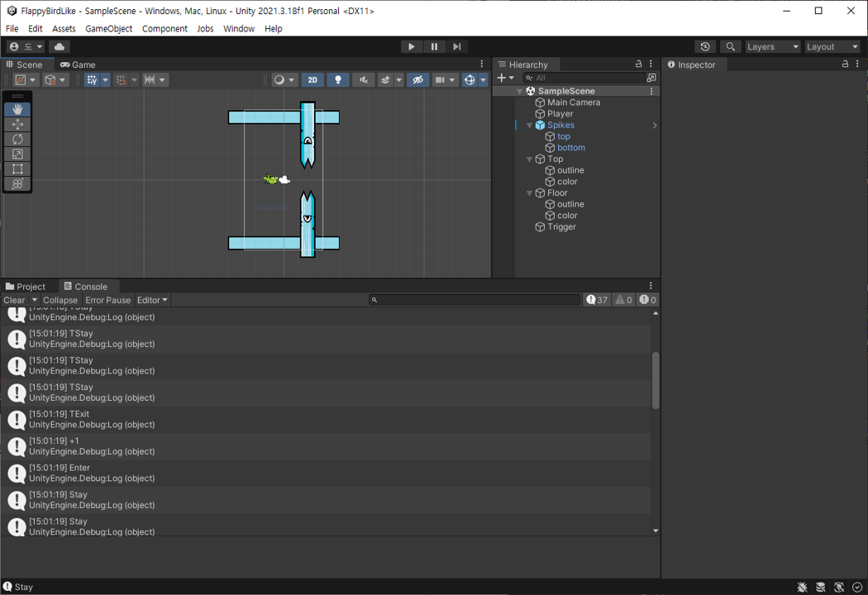Screen dimensions: 868x595
Task: Open the Component menu
Action: (x=165, y=29)
